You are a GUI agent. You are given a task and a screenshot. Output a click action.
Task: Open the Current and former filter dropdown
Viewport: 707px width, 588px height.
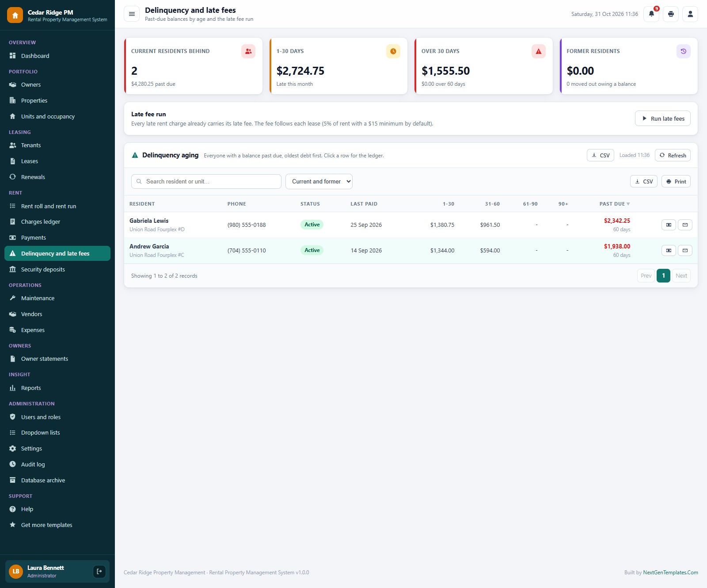click(319, 182)
